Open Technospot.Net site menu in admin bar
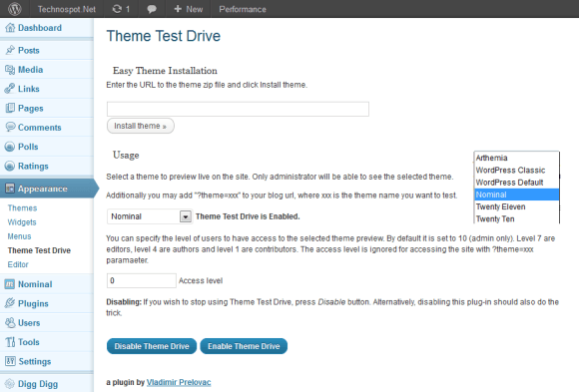The image size is (579, 392). tap(67, 9)
